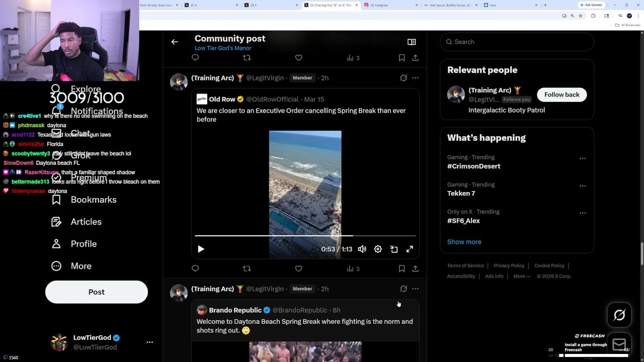Open account menu dots beside LowTierGod
Screen dimensions: 644x362
pos(149,342)
